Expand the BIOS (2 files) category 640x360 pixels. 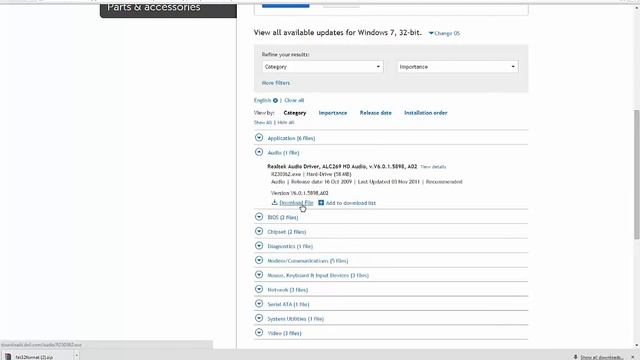[x=259, y=217]
